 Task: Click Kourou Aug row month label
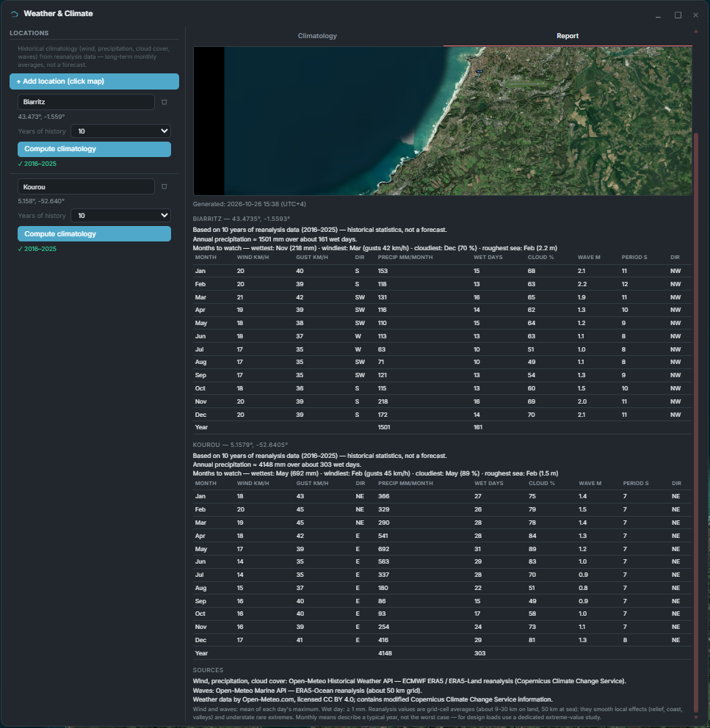[x=200, y=589]
